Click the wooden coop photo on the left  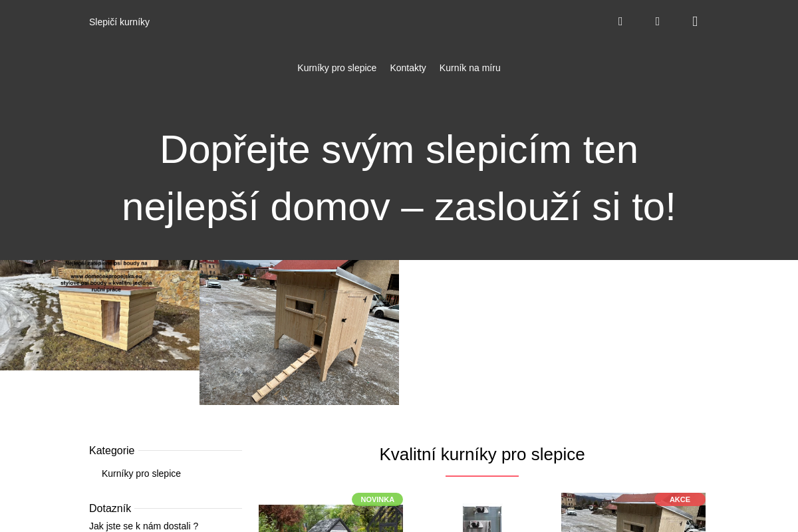pos(100,314)
